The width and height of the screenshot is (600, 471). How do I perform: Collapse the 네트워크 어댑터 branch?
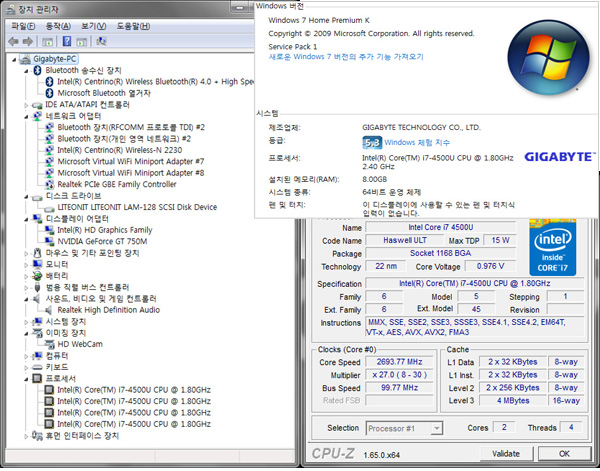click(26, 117)
